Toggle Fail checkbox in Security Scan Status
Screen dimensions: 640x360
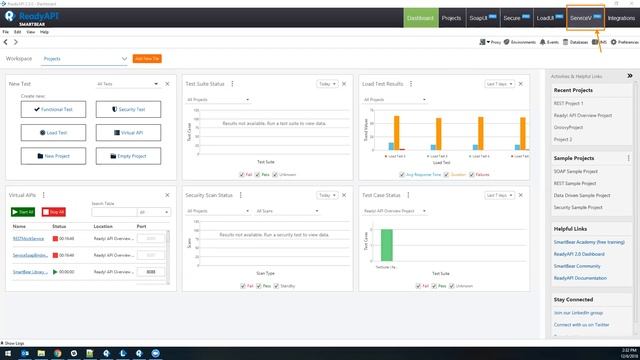[x=243, y=286]
